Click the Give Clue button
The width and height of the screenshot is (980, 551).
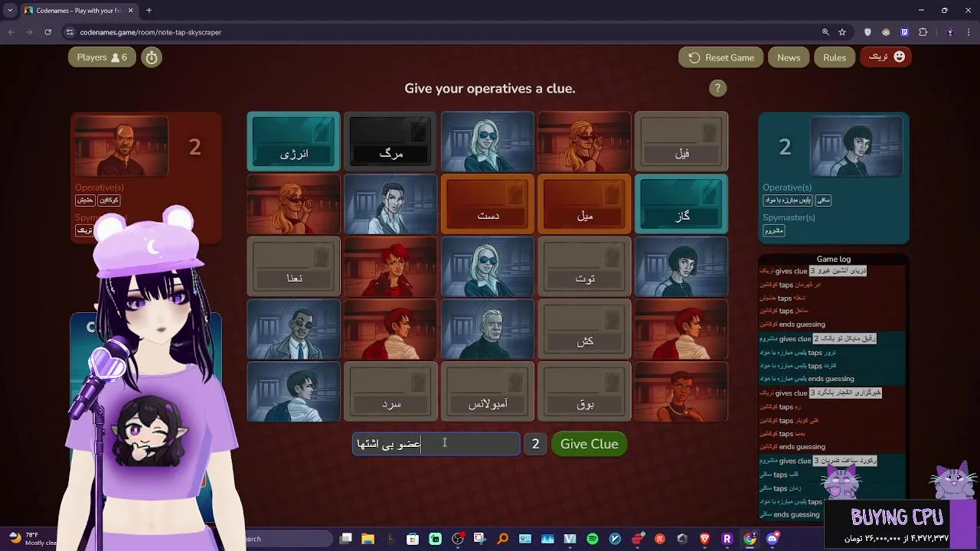pos(589,444)
